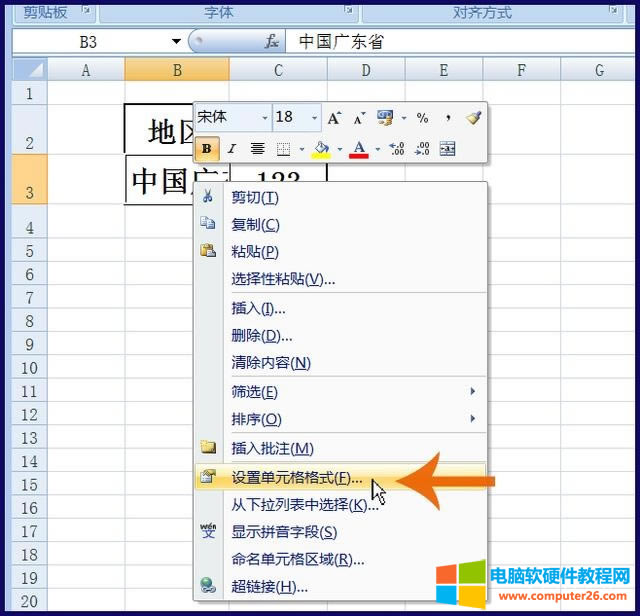Screen dimensions: 640x616
Task: Select 设置单元格格式(F) from context menu
Action: click(x=297, y=477)
